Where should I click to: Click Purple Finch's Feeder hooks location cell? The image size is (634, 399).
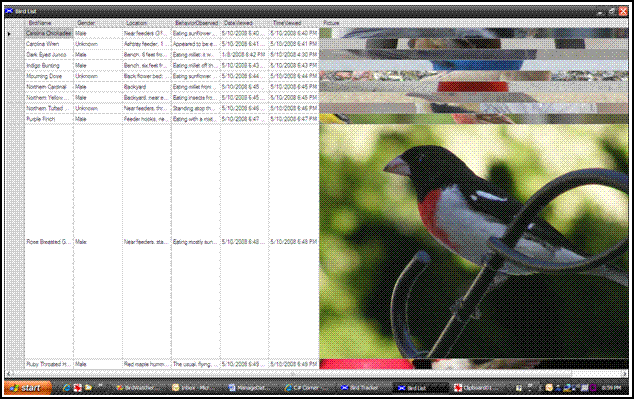(x=147, y=119)
